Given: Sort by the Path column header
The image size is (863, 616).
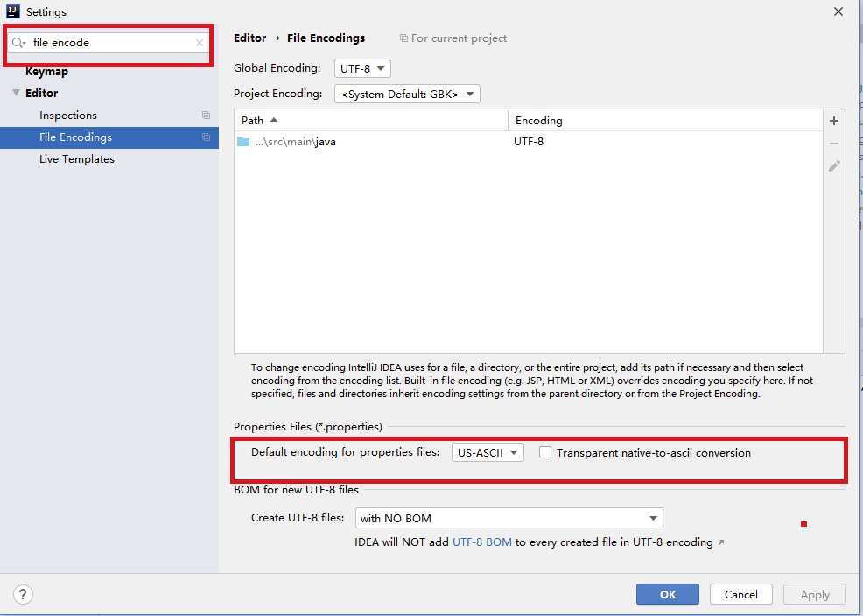Looking at the screenshot, I should (x=370, y=121).
